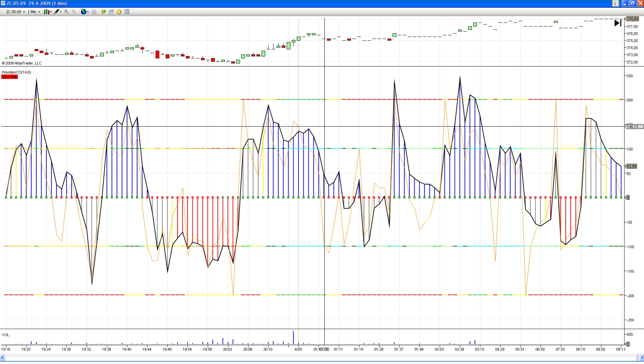
Task: Click the VOL panel label
Action: pyautogui.click(x=5, y=335)
